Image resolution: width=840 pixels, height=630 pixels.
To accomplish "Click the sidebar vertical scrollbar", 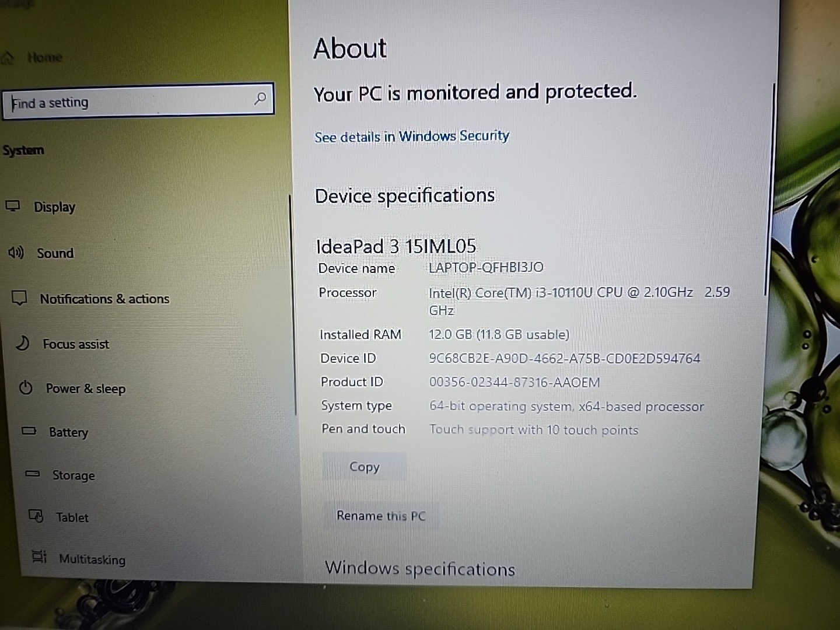I will click(292, 305).
